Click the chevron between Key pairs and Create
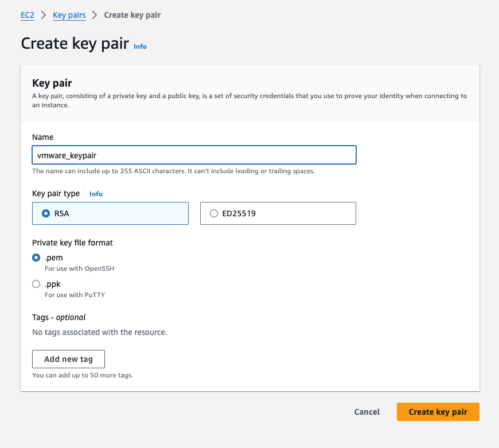This screenshot has height=448, width=499. click(x=95, y=15)
